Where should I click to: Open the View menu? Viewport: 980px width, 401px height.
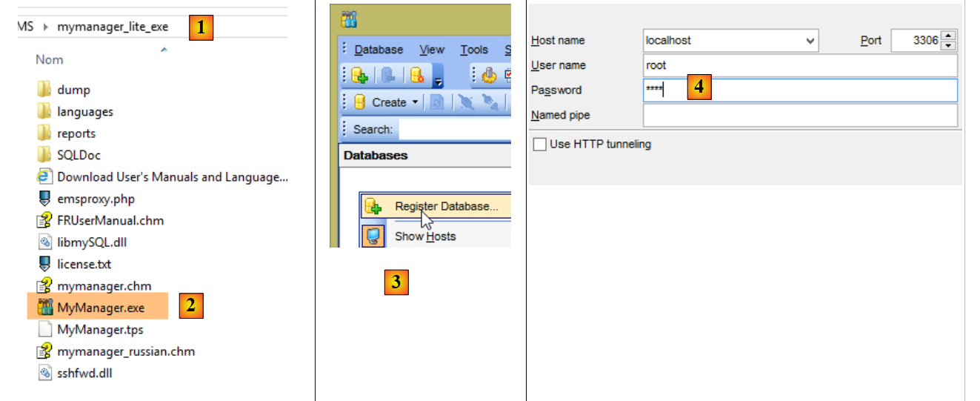point(431,50)
